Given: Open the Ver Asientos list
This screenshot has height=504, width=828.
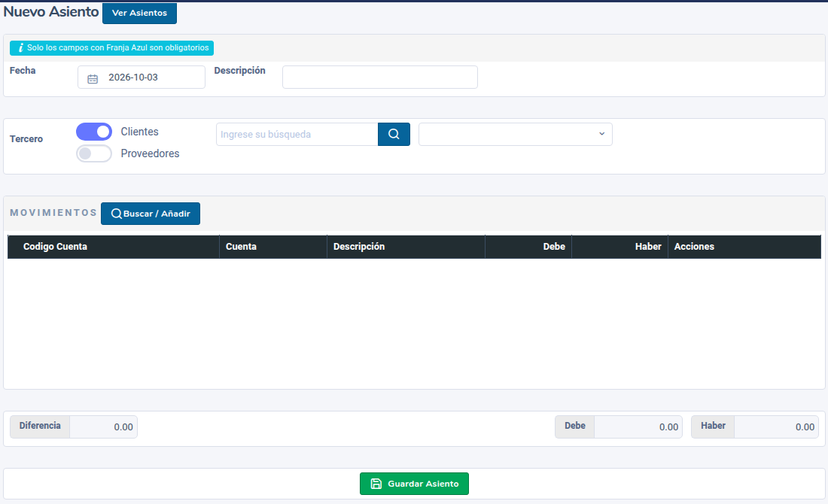Looking at the screenshot, I should pos(139,13).
